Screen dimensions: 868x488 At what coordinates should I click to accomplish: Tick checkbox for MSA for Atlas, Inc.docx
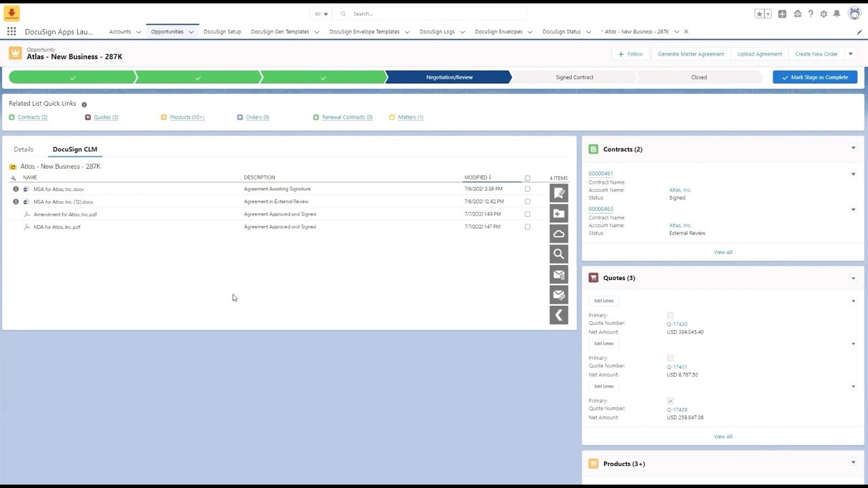pos(528,189)
